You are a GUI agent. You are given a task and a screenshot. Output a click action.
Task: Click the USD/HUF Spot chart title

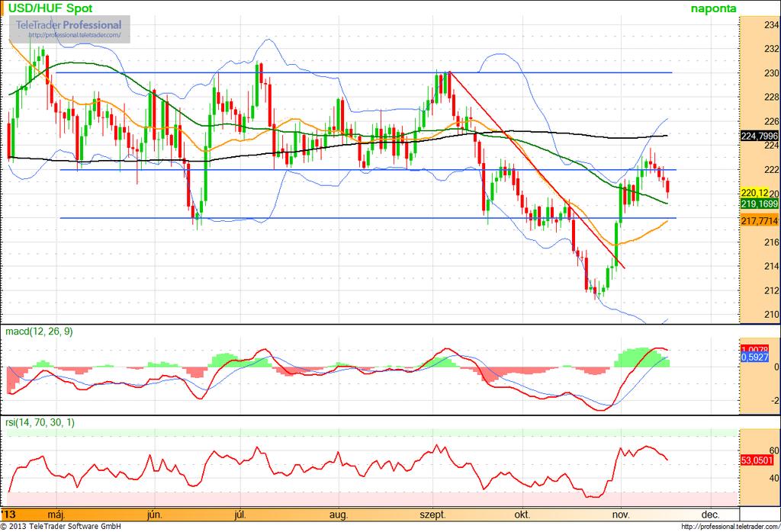(x=50, y=8)
